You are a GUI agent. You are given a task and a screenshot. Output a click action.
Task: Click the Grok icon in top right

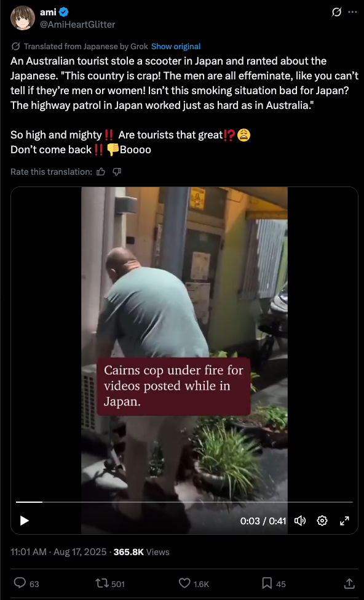(x=336, y=13)
